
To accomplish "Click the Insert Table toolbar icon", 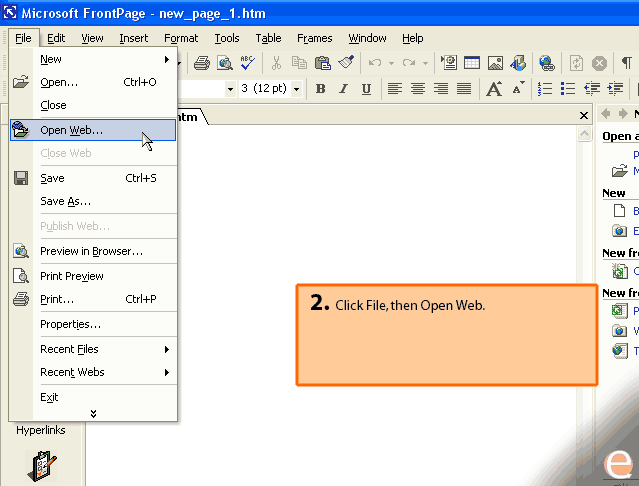I will (x=472, y=63).
